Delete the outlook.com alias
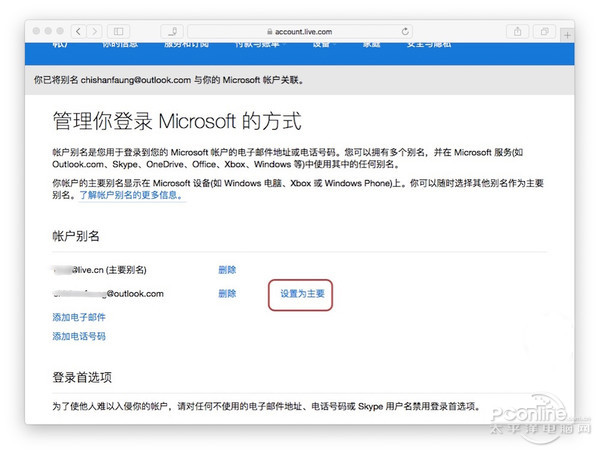 coord(227,294)
